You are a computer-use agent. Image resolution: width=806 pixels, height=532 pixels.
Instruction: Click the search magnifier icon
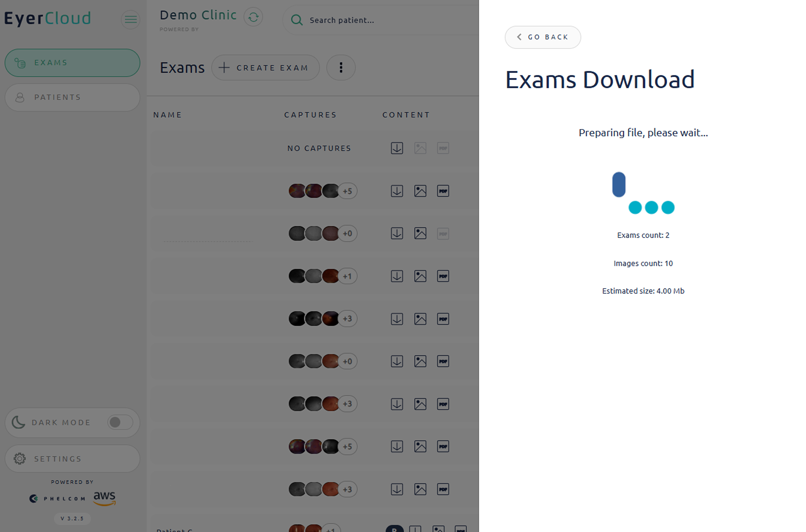pos(297,20)
